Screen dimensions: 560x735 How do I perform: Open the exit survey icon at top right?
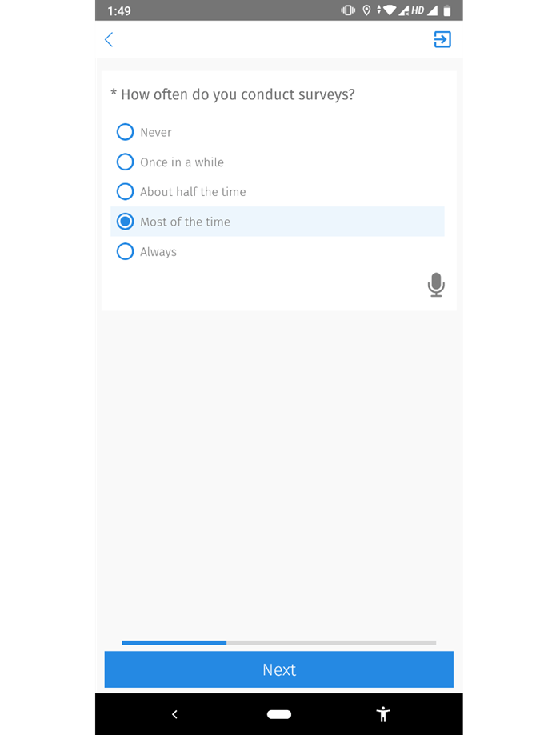[x=442, y=39]
